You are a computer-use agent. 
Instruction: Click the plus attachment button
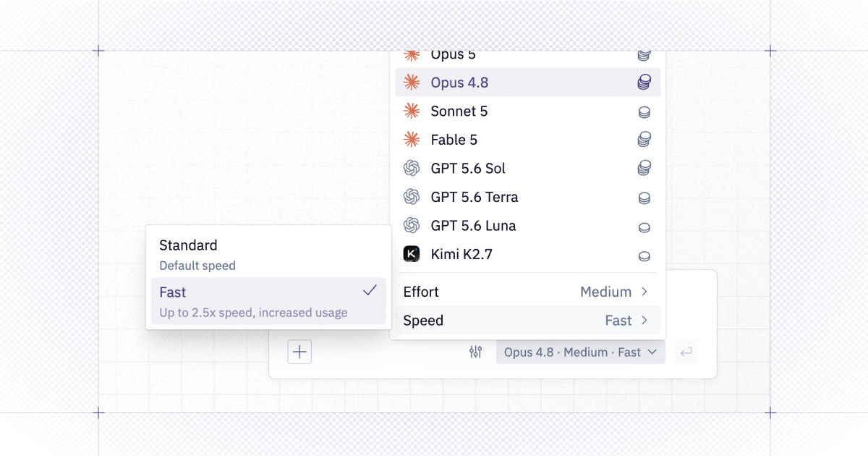pyautogui.click(x=299, y=352)
